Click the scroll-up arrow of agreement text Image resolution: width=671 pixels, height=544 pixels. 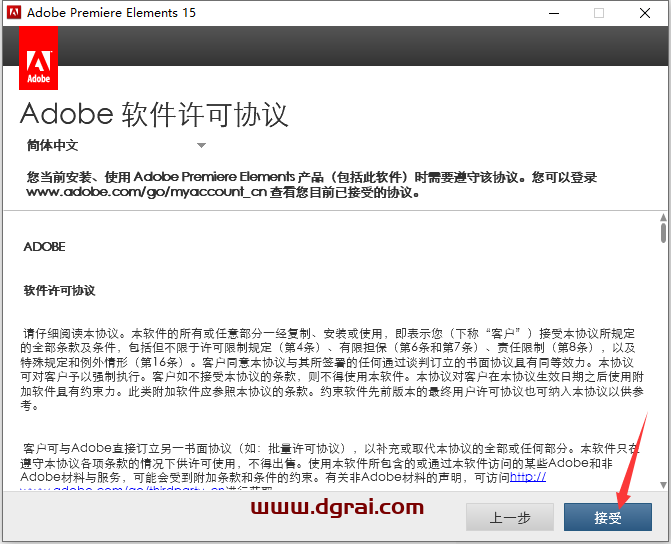(x=663, y=217)
